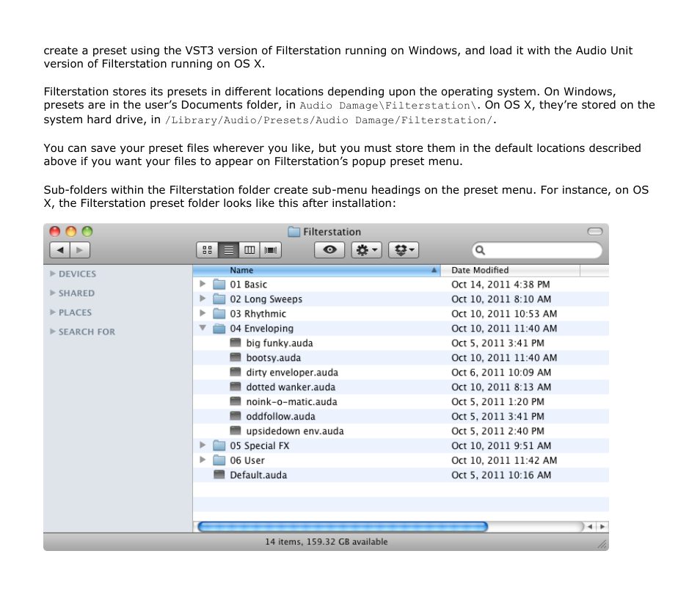Click the scroll left arrow
This screenshot has width=700, height=595.
point(590,527)
